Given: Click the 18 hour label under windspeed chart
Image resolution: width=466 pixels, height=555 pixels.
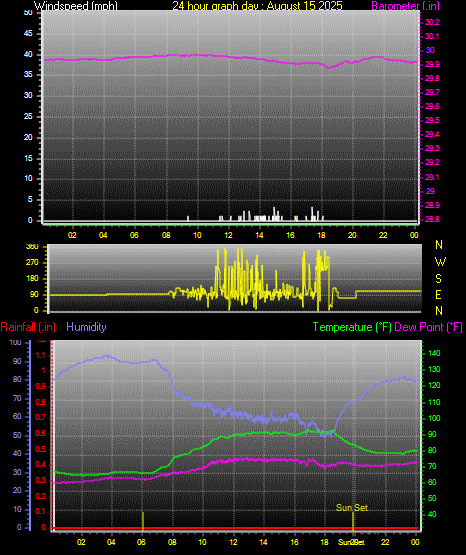Looking at the screenshot, I should pos(321,235).
